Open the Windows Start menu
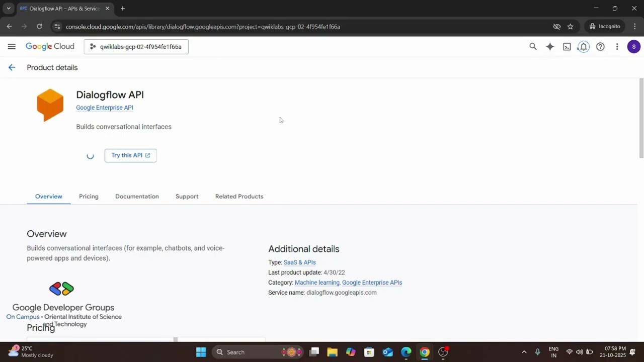This screenshot has width=644, height=362. tap(201, 352)
